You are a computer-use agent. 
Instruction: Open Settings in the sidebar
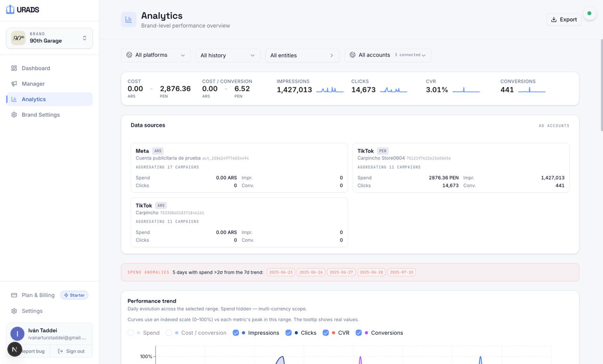click(x=49, y=311)
